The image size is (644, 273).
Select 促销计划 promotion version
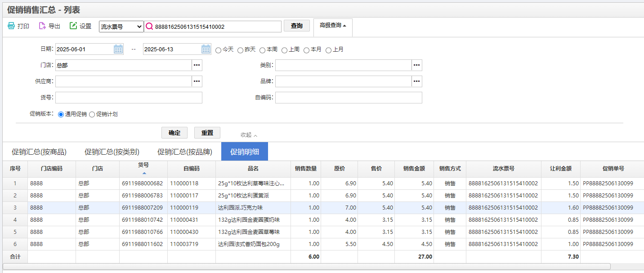click(x=92, y=114)
